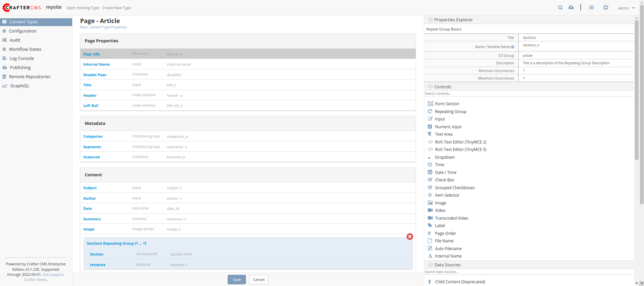644x286 pixels.
Task: Click the cloud upload publish icon
Action: 571,7
